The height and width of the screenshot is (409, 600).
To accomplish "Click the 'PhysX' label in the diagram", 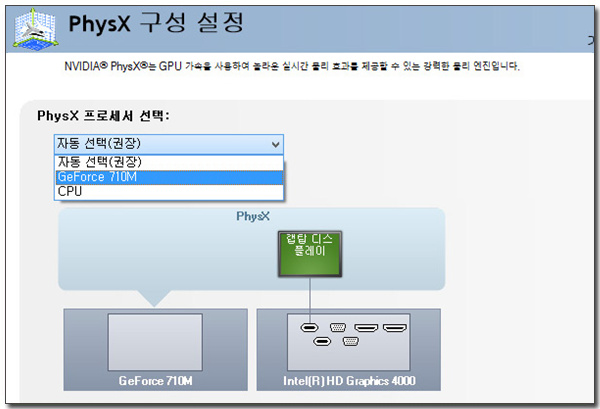I will click(x=253, y=216).
